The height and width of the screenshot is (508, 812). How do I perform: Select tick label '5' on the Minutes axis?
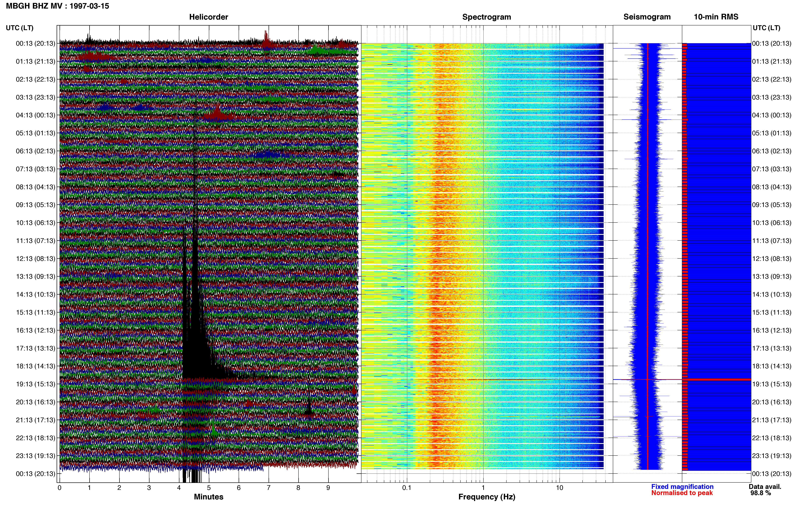tap(209, 488)
